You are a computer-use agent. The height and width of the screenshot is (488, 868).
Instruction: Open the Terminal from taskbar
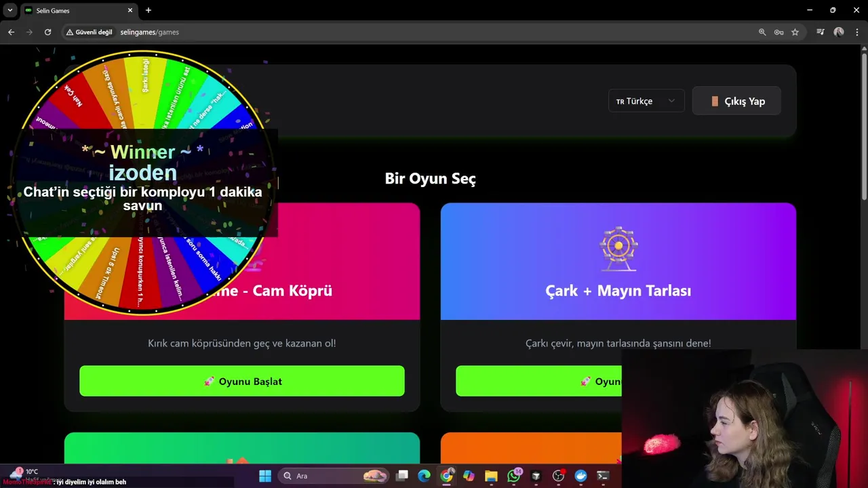(x=603, y=476)
